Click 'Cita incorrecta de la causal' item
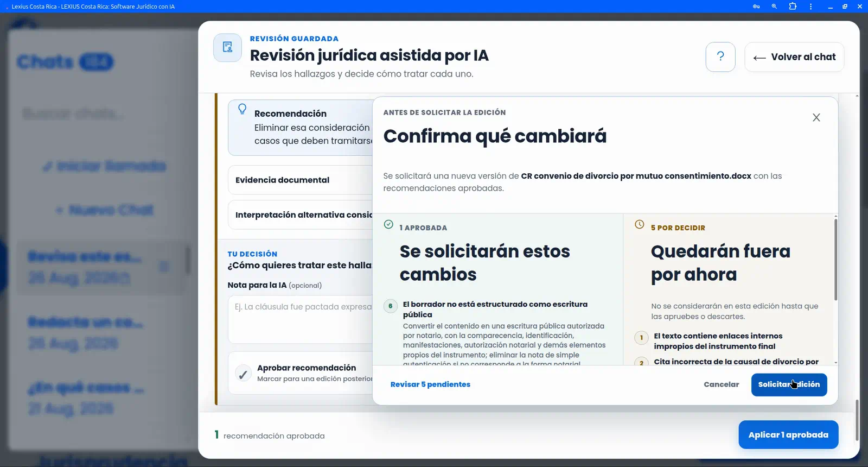Viewport: 868px width, 467px height. tap(736, 362)
